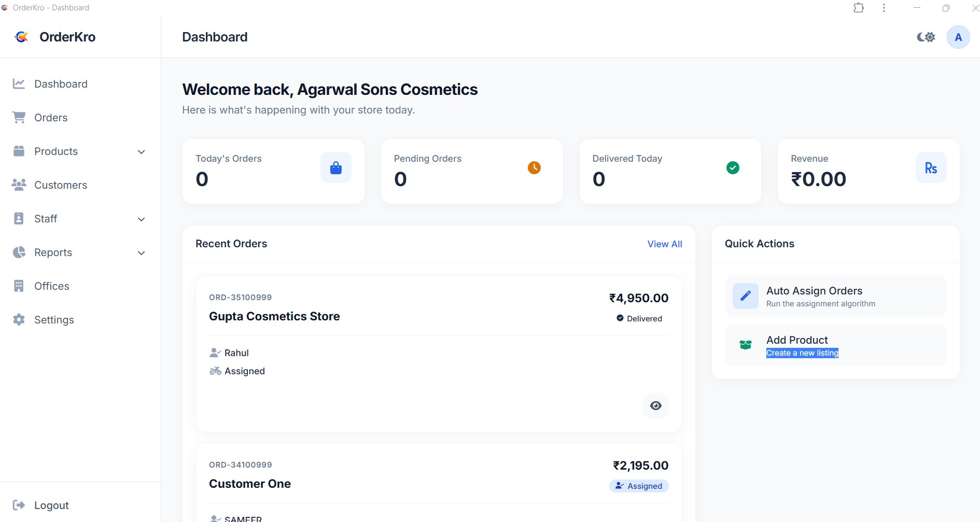Click the Logout arrow icon
The image size is (980, 522).
click(19, 505)
